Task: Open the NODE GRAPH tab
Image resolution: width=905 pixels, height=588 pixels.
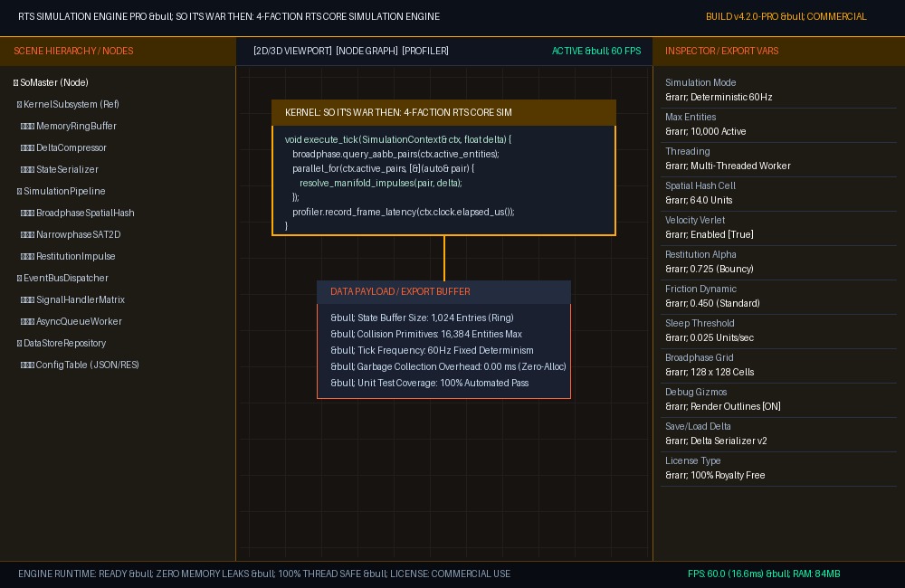Action: tap(367, 51)
